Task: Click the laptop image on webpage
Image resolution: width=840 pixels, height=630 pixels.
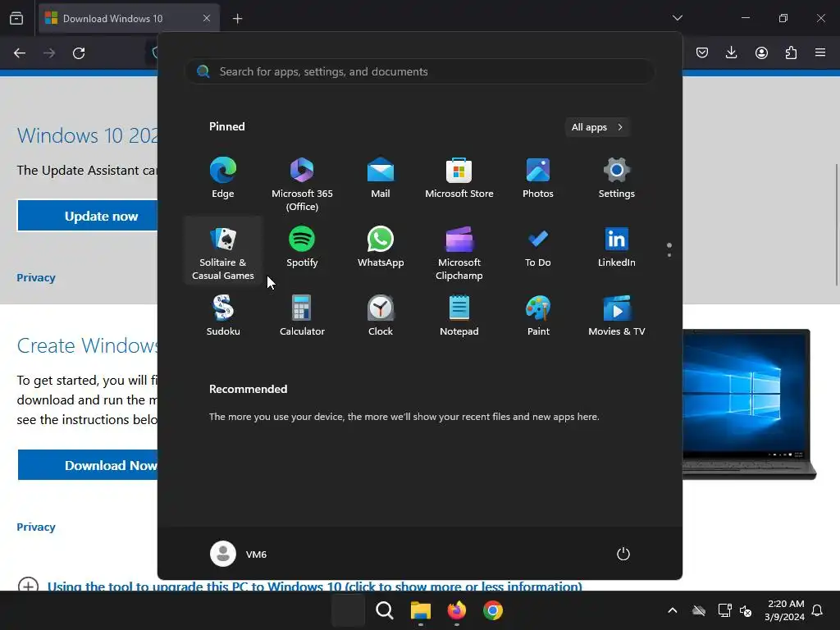Action: tap(749, 404)
